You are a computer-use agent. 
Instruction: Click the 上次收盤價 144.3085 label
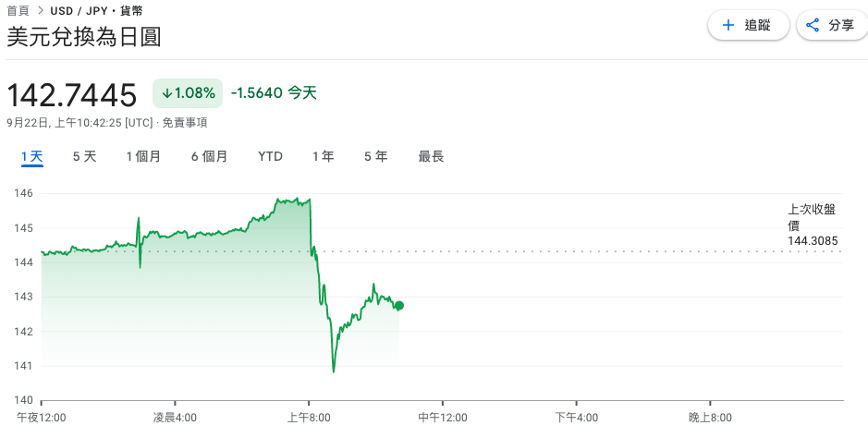coord(813,225)
